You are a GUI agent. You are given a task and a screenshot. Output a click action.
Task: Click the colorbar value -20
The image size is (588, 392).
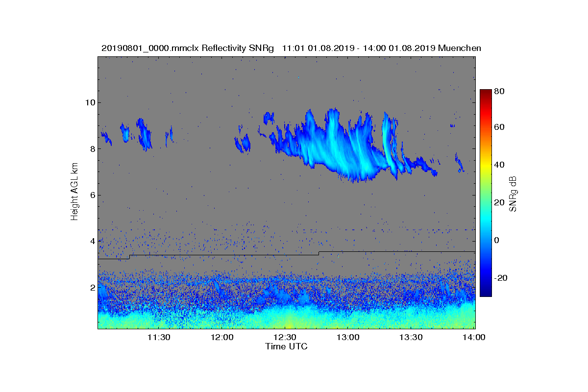pos(501,278)
